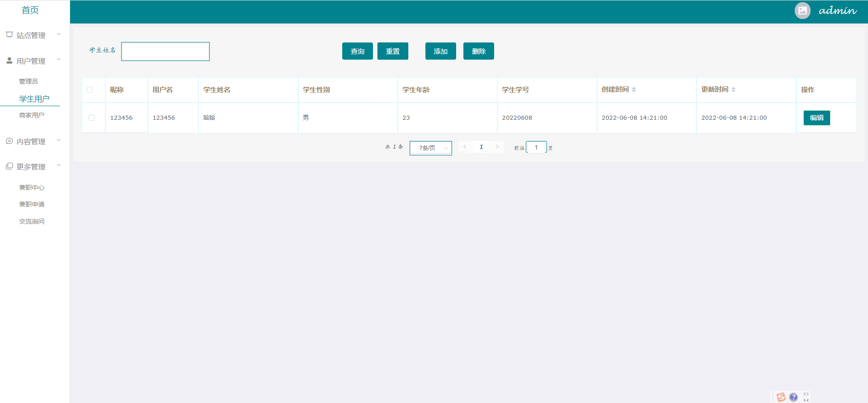
Task: Click the 共 1 条 total count text
Action: coord(394,147)
